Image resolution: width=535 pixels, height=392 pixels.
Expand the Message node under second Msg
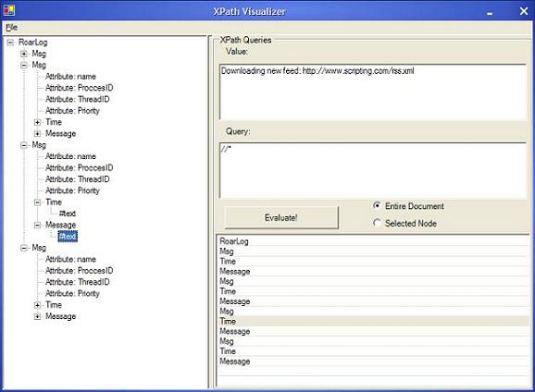[x=38, y=134]
